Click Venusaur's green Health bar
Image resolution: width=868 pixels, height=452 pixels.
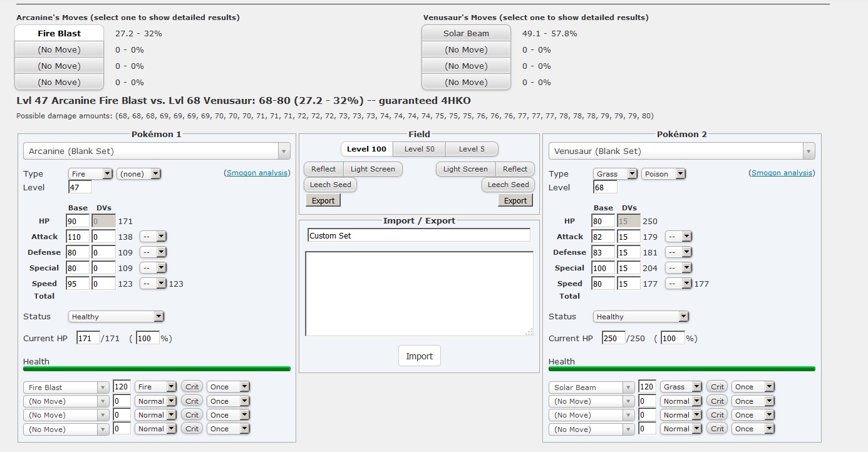click(682, 369)
